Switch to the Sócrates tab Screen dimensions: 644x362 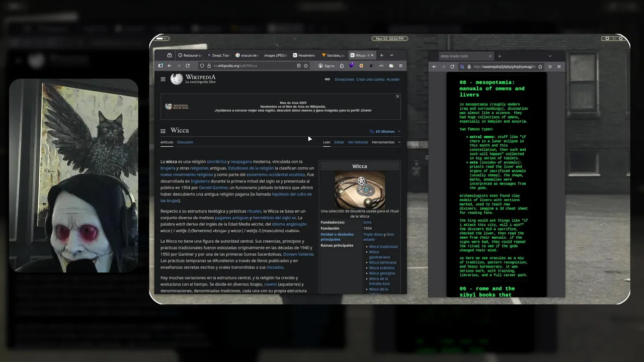click(x=333, y=55)
